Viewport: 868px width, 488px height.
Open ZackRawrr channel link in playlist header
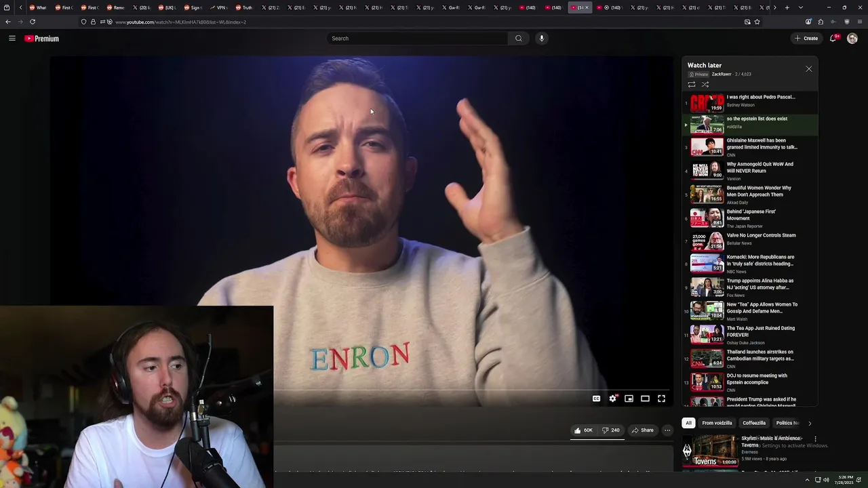(x=722, y=74)
